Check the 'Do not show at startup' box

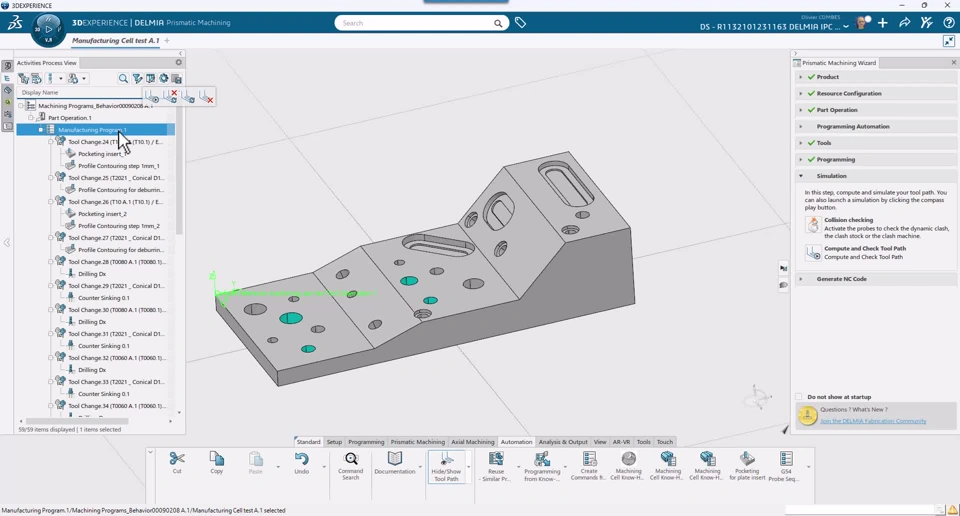(x=800, y=397)
